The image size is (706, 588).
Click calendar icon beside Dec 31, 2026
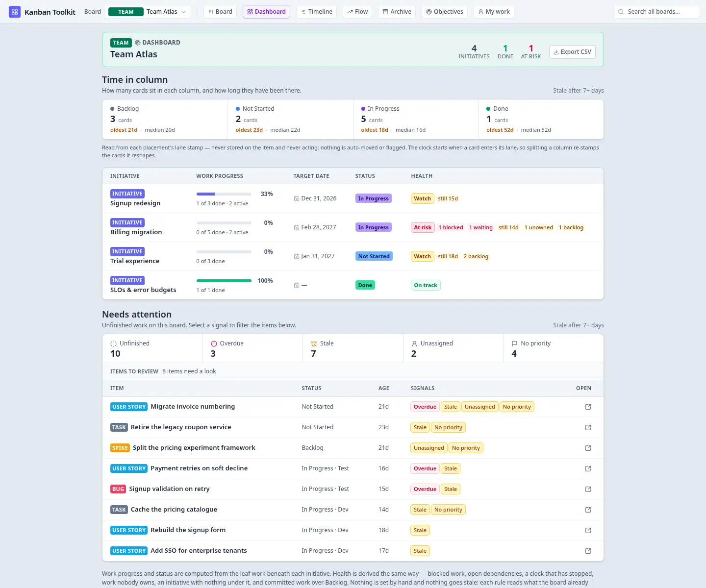(x=297, y=198)
